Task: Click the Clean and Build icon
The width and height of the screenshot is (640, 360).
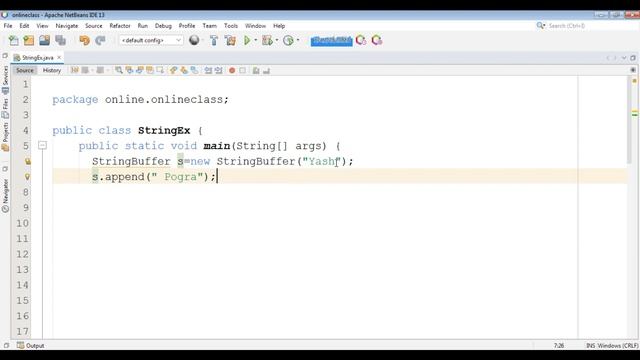Action: 230,40
